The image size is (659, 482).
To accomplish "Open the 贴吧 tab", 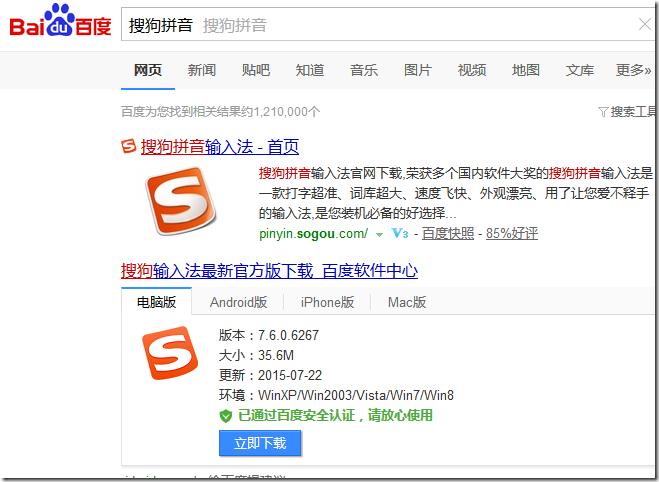I will pyautogui.click(x=256, y=70).
